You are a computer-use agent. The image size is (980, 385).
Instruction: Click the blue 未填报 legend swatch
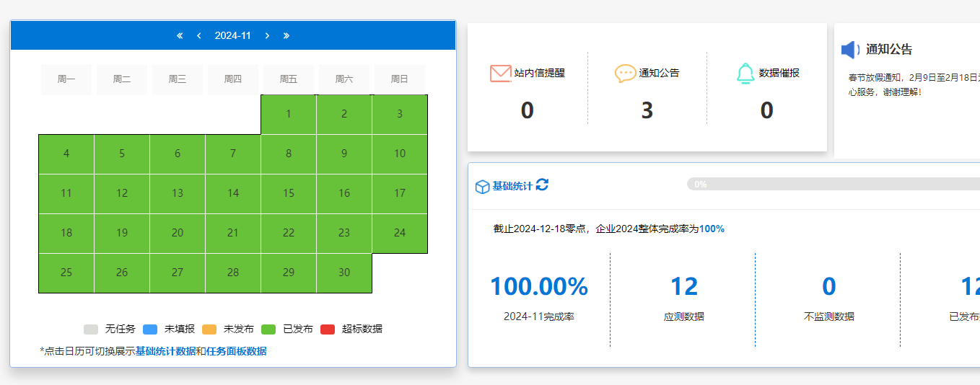pos(150,329)
